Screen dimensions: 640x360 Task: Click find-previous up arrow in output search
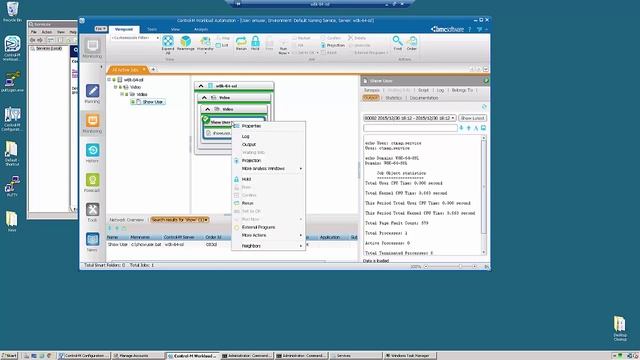tap(469, 128)
